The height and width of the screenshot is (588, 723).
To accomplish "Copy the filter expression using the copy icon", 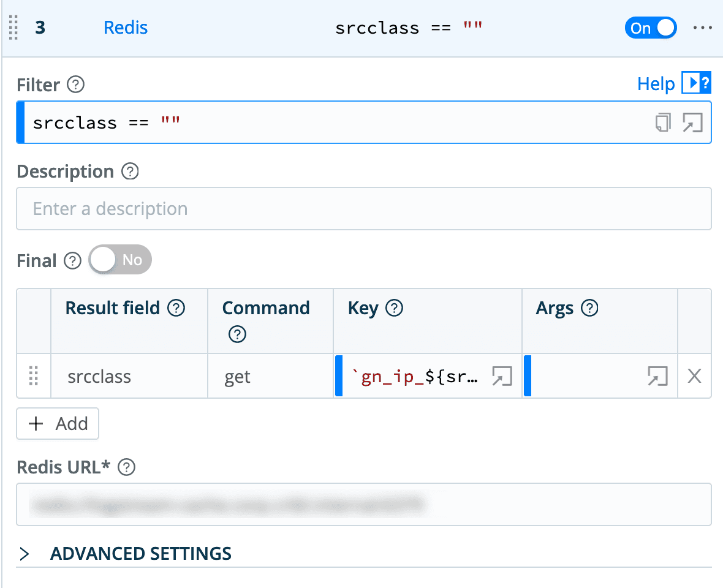I will 662,122.
